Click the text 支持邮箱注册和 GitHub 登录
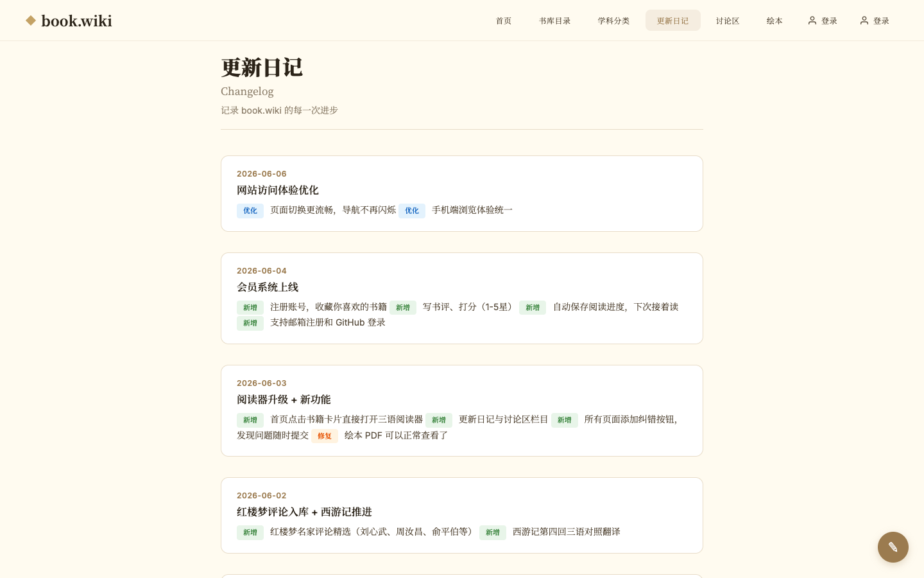 328,322
